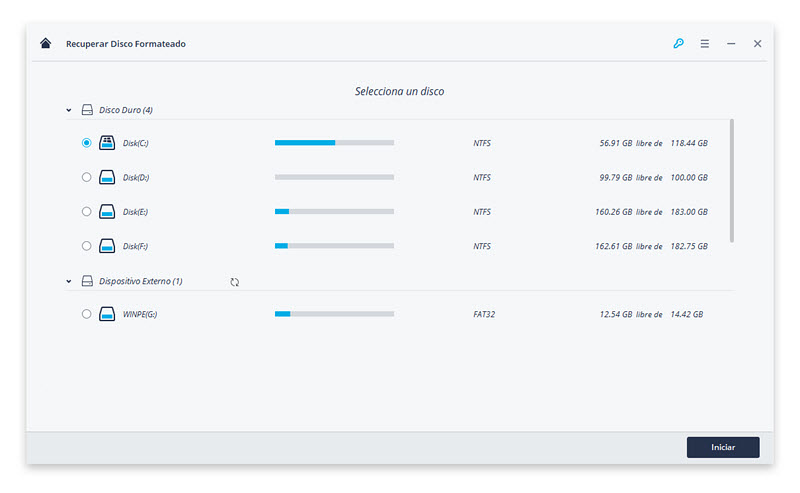Click the 56.91 GB free space value
800x493 pixels.
tap(616, 143)
